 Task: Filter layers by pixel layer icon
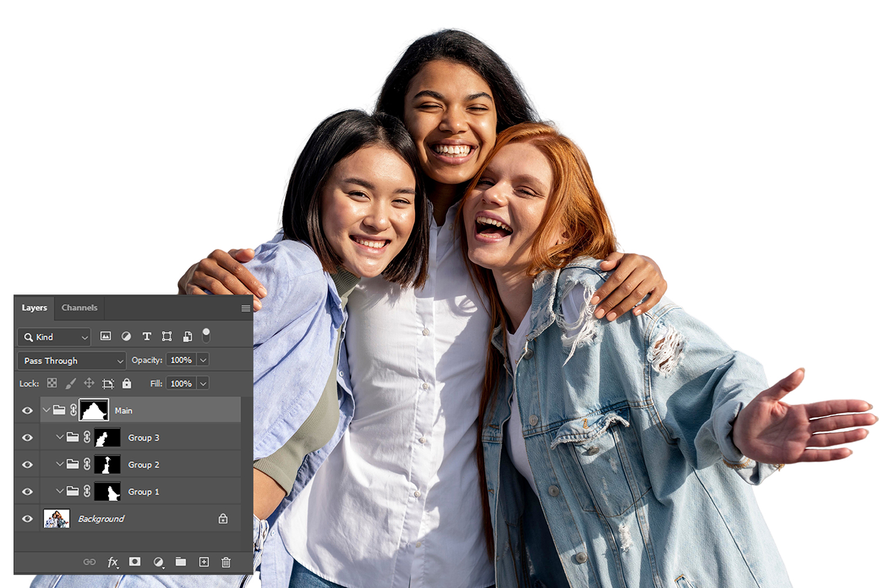pyautogui.click(x=106, y=336)
